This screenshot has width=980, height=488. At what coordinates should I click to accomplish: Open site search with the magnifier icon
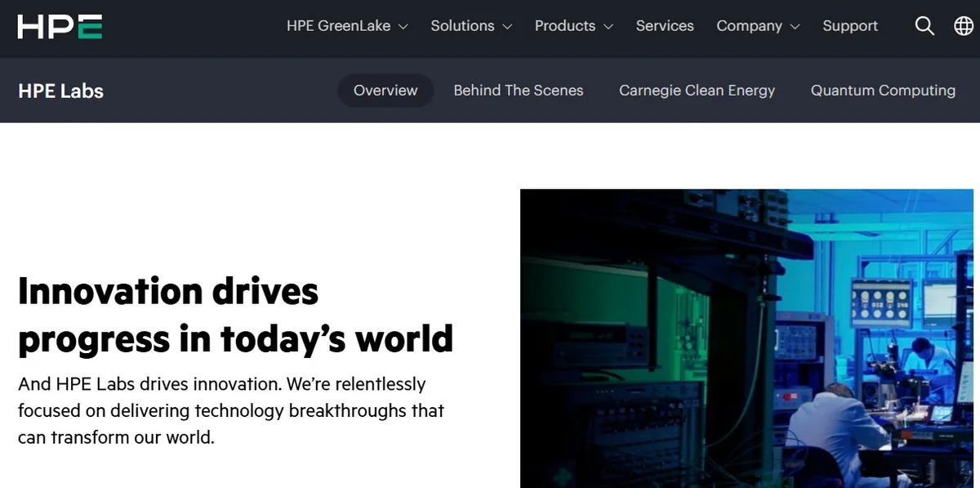[924, 26]
